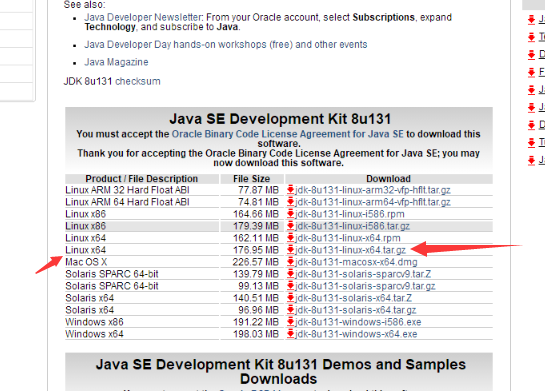Click download icon beside jdk-8u131-linux-x64.rpm
This screenshot has height=391, width=545.
(x=291, y=238)
